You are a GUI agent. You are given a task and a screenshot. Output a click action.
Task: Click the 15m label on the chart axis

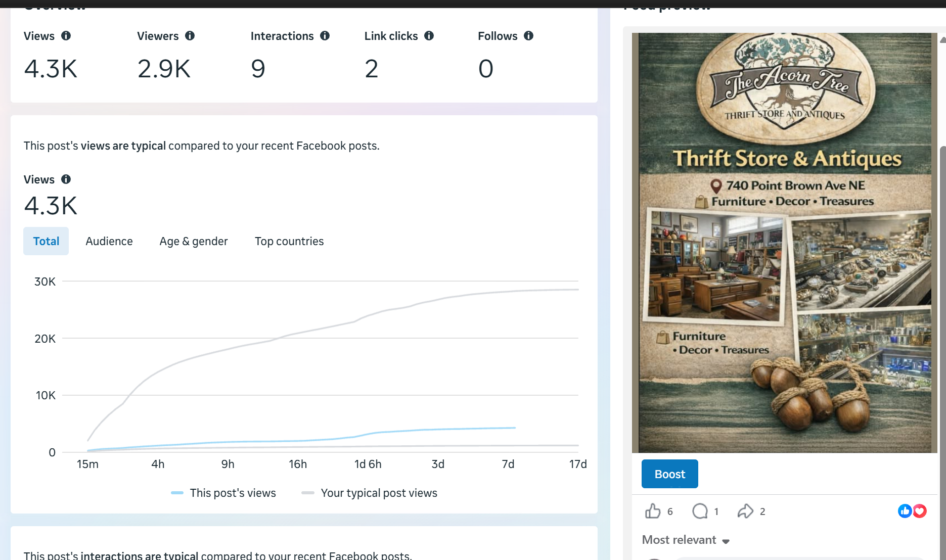pyautogui.click(x=87, y=464)
